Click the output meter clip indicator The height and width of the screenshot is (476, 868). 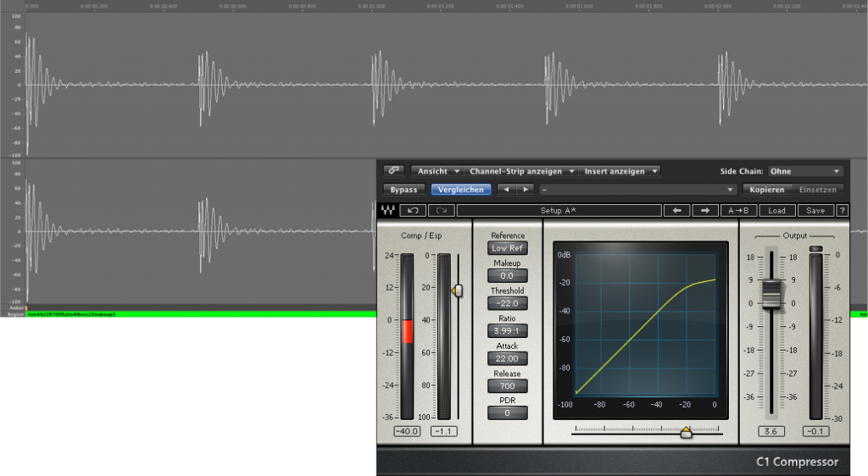coord(815,249)
